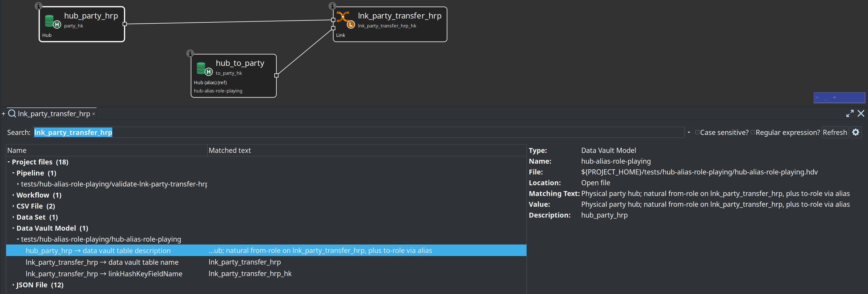Collapse the Data Vault Model (1) group
Image resolution: width=868 pixels, height=294 pixels.
13,228
